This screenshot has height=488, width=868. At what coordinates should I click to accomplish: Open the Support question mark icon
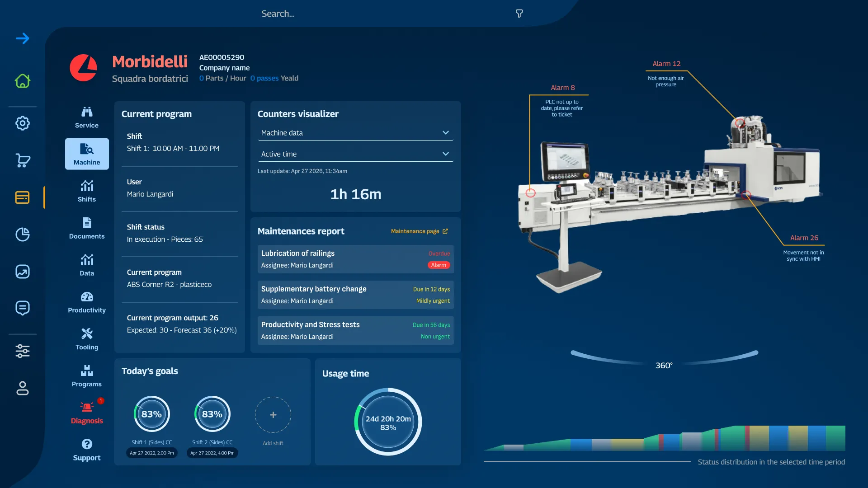pyautogui.click(x=87, y=444)
